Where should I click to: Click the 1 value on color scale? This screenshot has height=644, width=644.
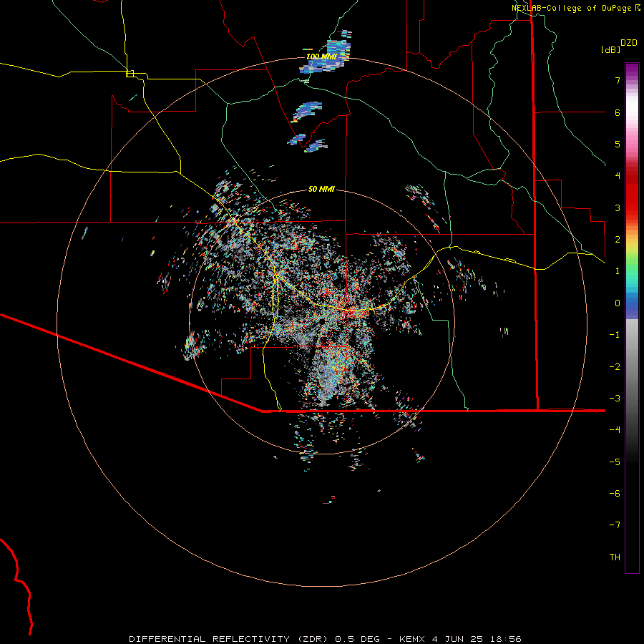618,271
